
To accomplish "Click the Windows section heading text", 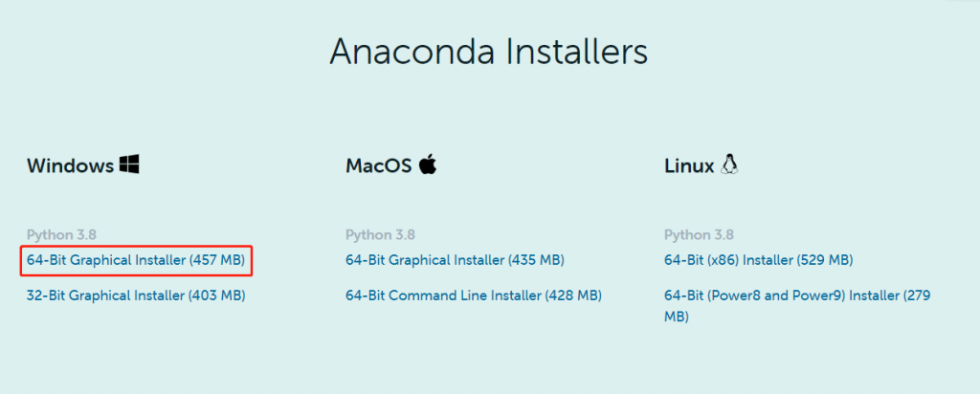I will pos(71,165).
